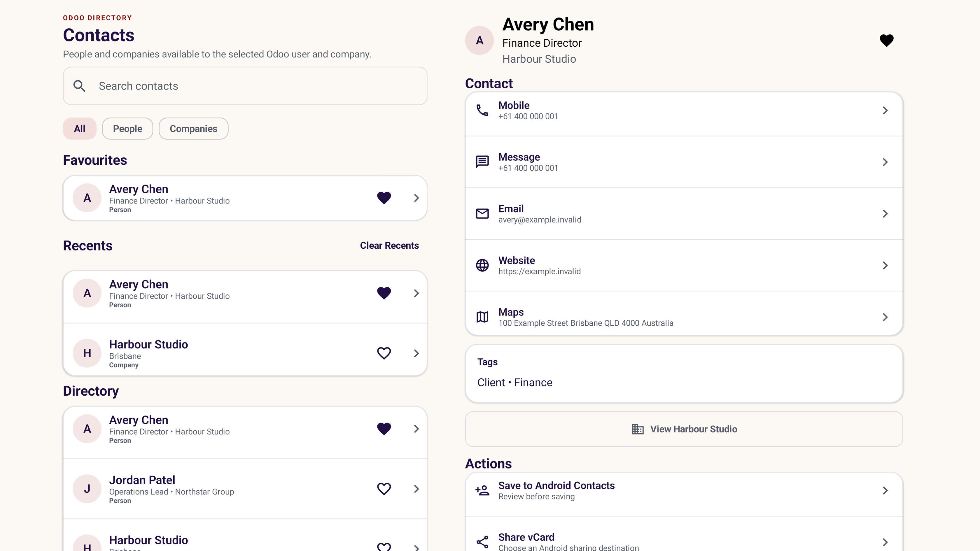Click the add-person icon for Save to Android Contacts
Screen dimensions: 980x551
482,491
